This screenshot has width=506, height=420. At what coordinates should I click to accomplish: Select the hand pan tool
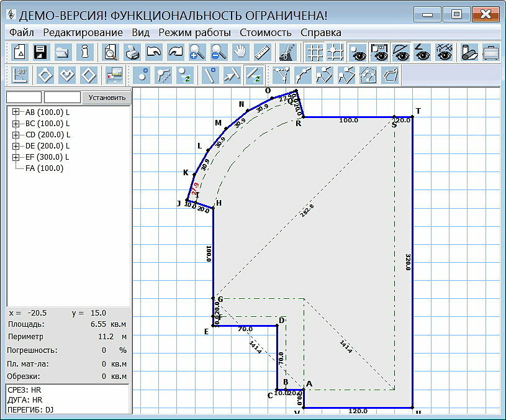pyautogui.click(x=240, y=52)
